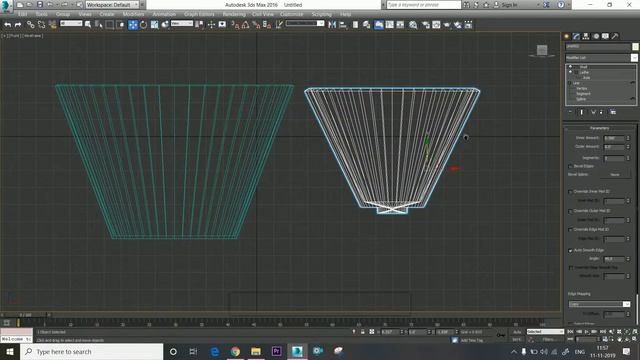The image size is (640, 360).
Task: Open the Modifier List dropdown
Action: [601, 58]
